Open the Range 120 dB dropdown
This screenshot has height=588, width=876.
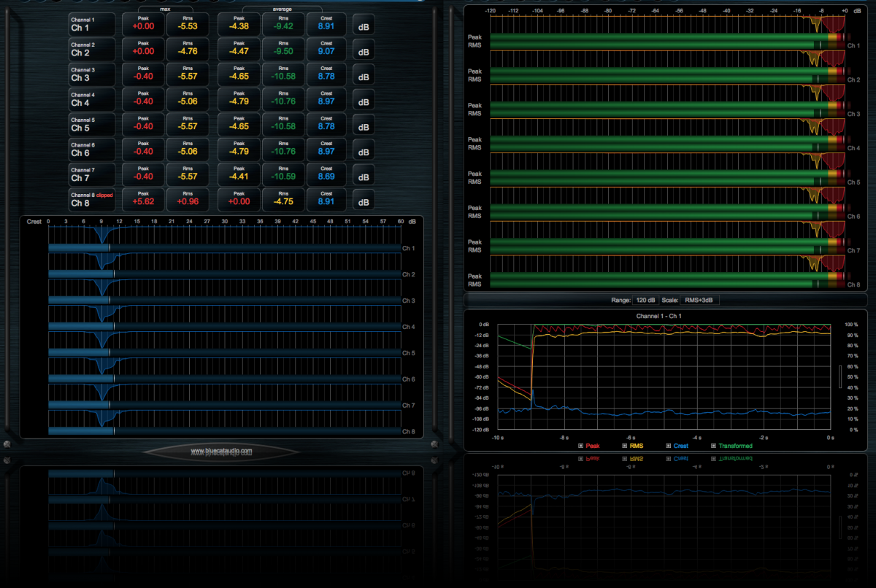pos(648,301)
